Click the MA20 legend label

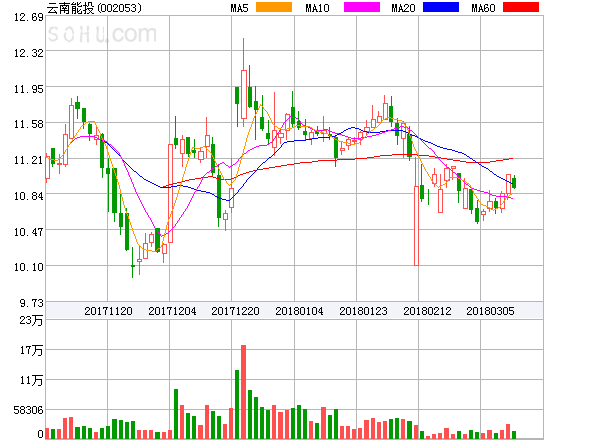pos(403,8)
